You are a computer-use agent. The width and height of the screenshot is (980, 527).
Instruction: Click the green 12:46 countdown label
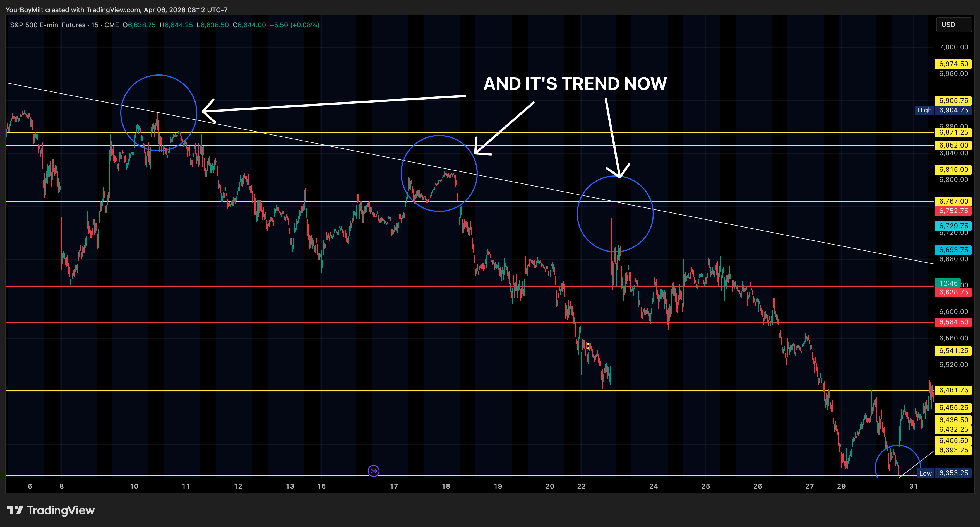948,283
